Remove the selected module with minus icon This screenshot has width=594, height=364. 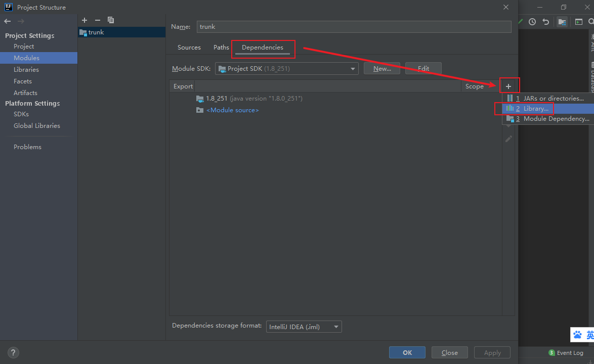click(x=97, y=20)
